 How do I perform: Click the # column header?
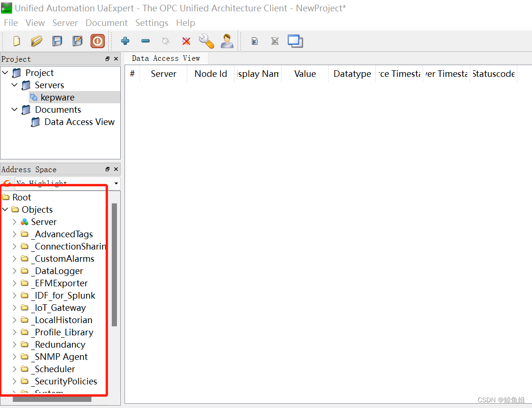133,74
